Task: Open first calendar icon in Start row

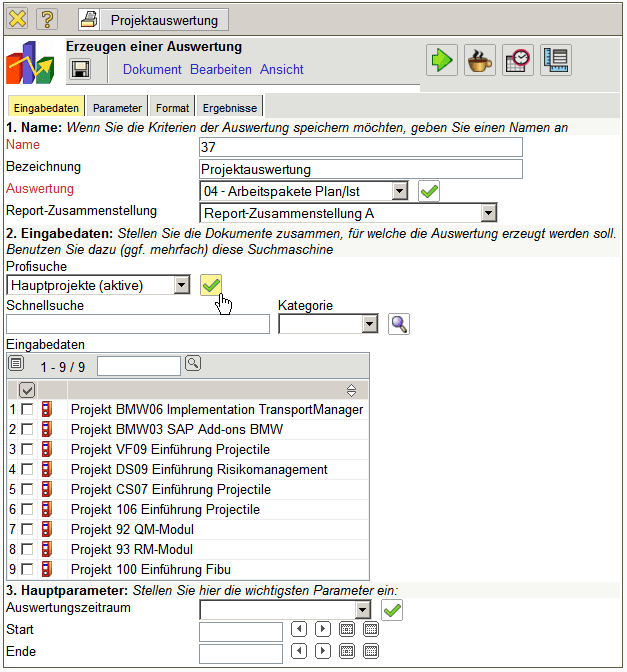Action: pos(347,629)
